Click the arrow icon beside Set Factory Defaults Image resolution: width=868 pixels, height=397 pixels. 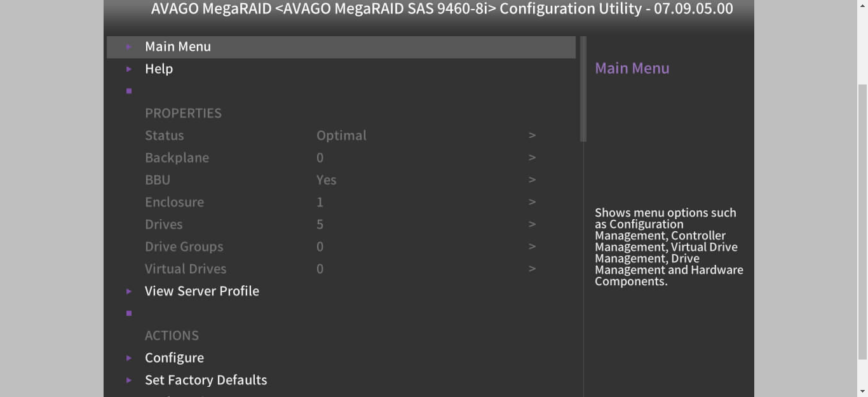129,380
